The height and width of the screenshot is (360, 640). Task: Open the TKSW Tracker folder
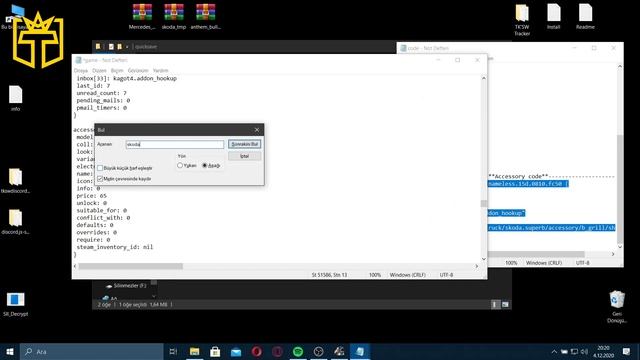522,20
